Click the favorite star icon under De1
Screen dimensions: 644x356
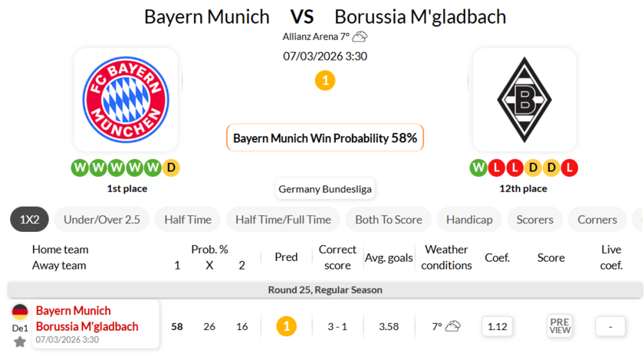(x=20, y=341)
